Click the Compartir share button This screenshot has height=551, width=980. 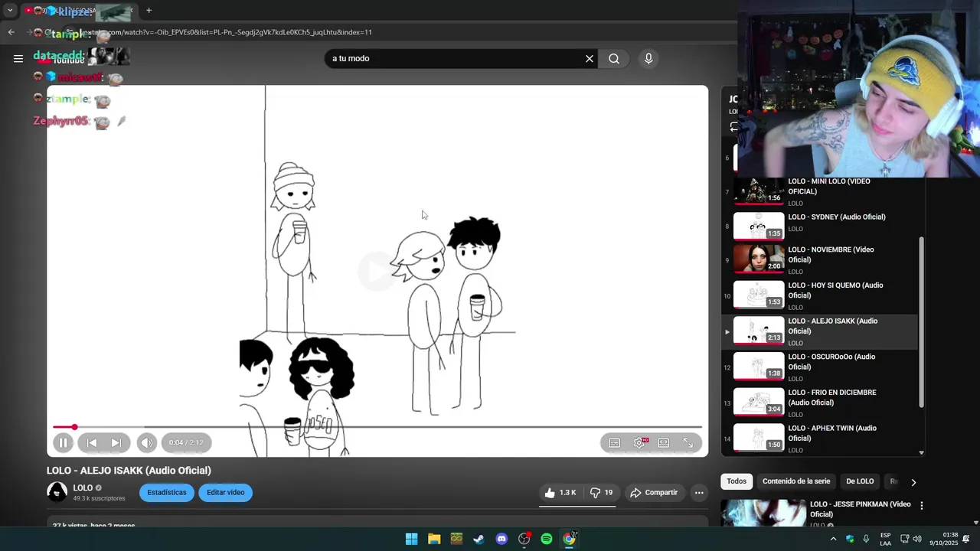tap(654, 493)
